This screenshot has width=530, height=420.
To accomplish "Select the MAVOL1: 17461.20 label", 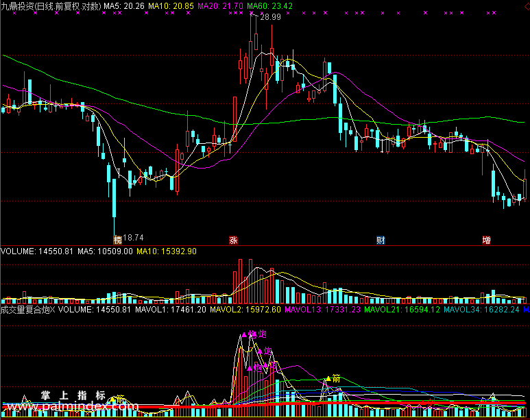I will pyautogui.click(x=171, y=310).
